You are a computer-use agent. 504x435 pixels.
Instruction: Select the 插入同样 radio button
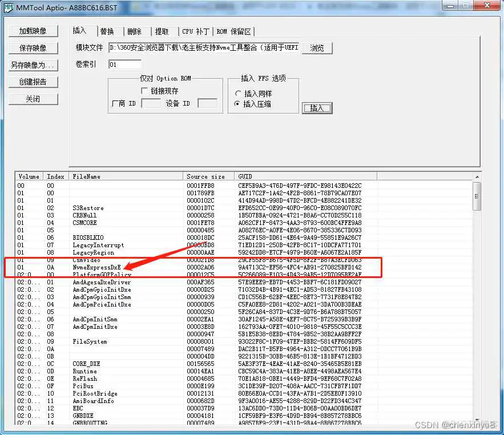tap(239, 94)
